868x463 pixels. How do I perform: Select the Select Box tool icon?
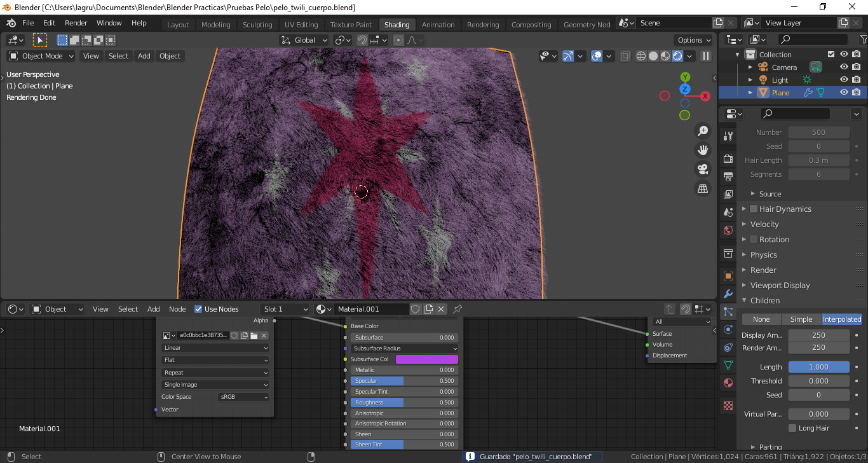tap(40, 40)
